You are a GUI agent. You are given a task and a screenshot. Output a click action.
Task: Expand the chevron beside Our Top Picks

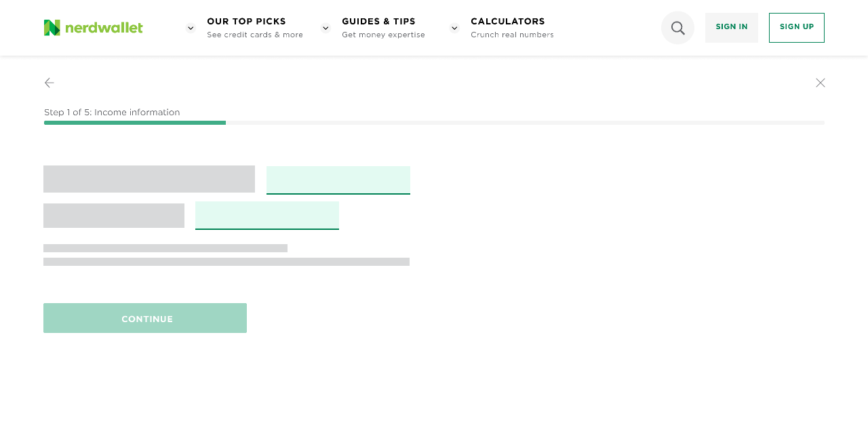tap(191, 28)
